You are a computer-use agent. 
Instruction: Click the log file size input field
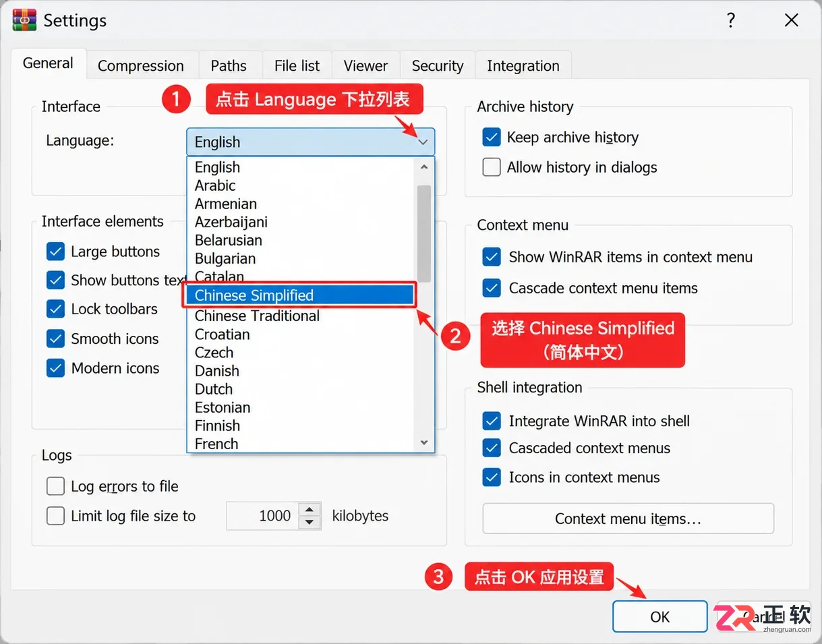tap(262, 516)
